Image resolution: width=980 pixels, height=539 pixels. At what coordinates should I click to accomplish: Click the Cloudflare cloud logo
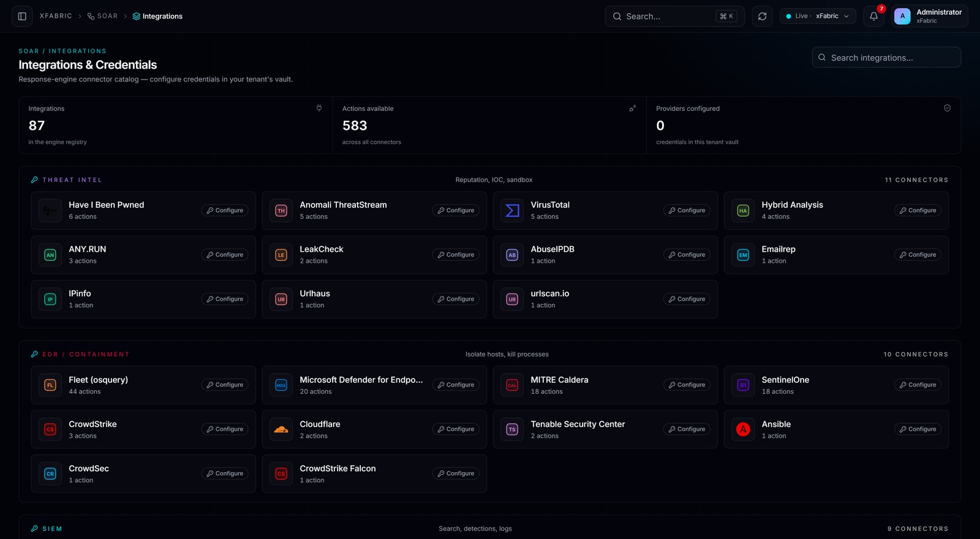click(x=281, y=429)
